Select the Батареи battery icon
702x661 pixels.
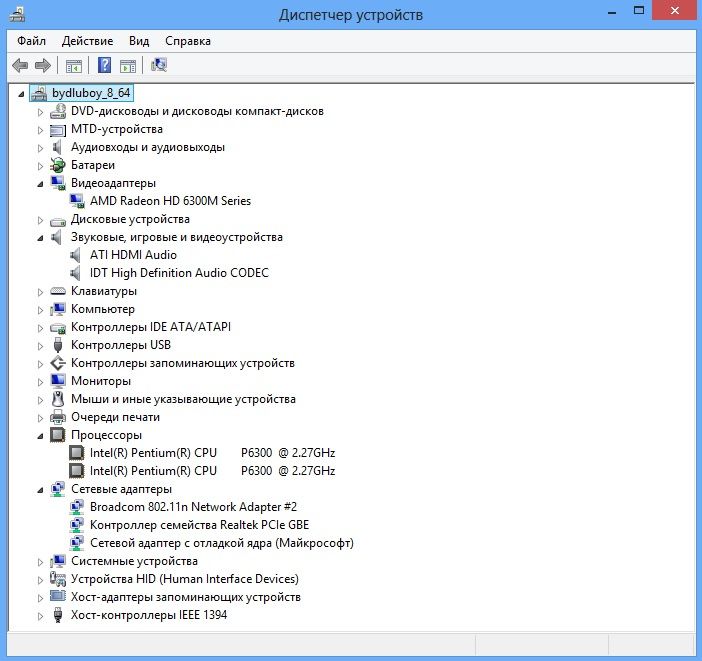[58, 165]
